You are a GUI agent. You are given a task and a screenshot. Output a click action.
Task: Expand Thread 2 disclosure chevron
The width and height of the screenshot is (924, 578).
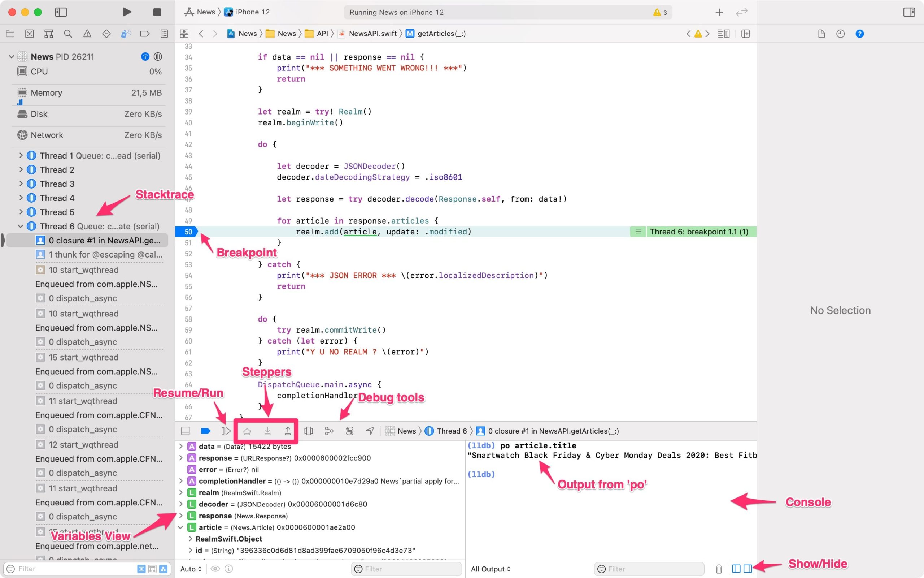click(x=21, y=169)
